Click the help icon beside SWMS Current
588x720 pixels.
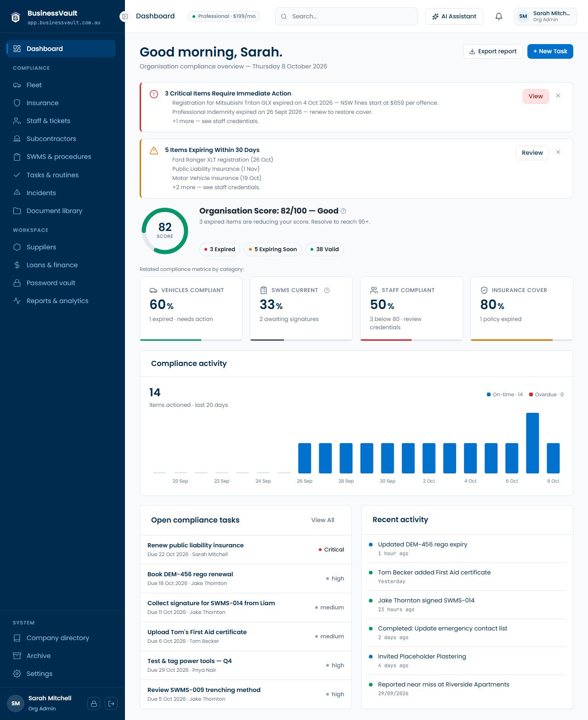coord(327,290)
